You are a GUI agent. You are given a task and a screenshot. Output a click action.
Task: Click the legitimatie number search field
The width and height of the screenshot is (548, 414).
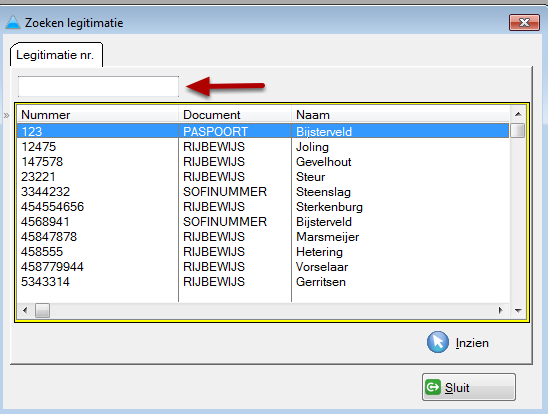tap(98, 86)
